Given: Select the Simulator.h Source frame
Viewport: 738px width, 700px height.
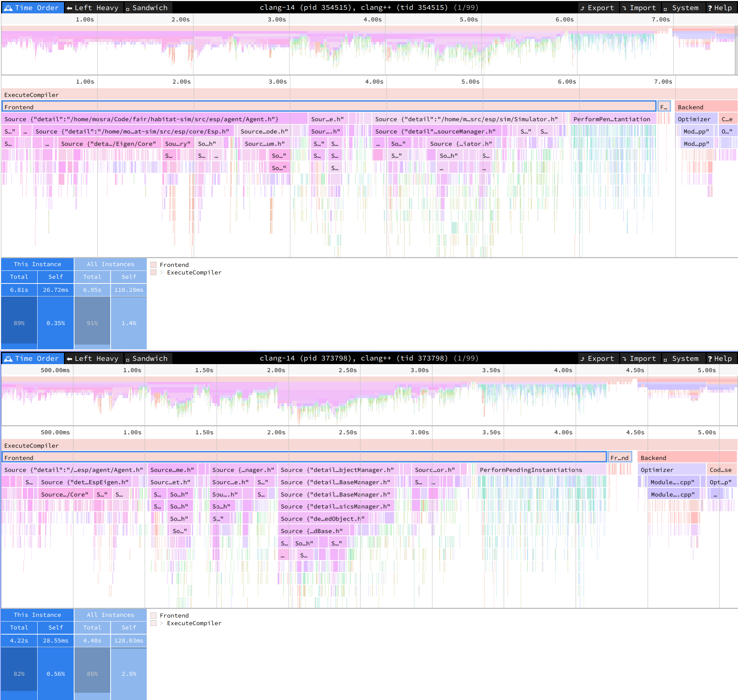Looking at the screenshot, I should 468,119.
